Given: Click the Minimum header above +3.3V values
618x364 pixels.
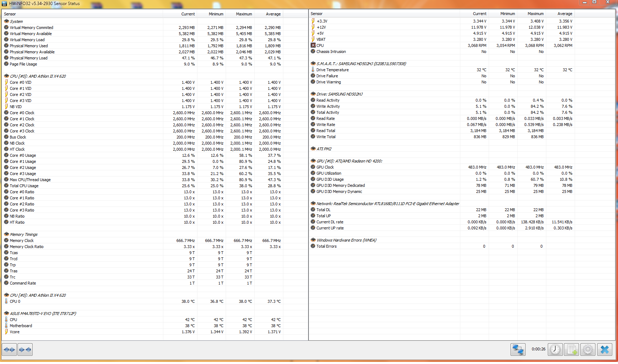Looking at the screenshot, I should point(503,14).
